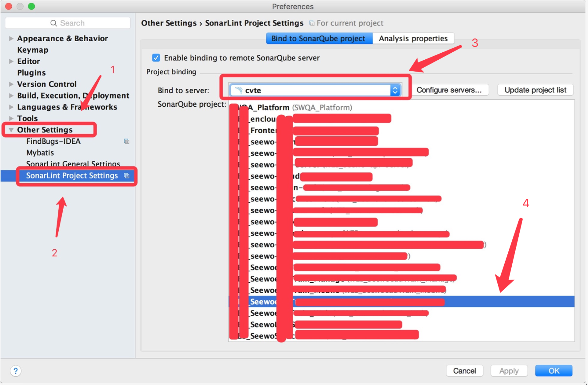The height and width of the screenshot is (385, 588).
Task: Click the Apply button
Action: (x=509, y=371)
